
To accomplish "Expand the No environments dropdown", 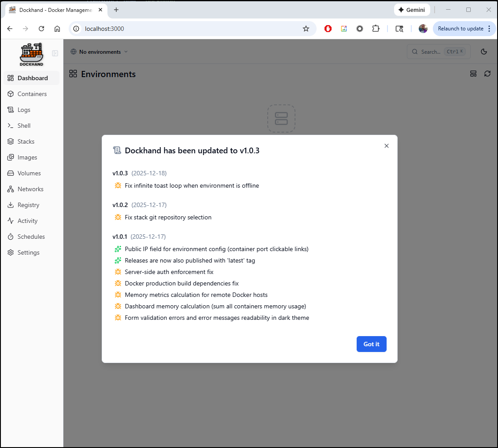I will coord(99,52).
